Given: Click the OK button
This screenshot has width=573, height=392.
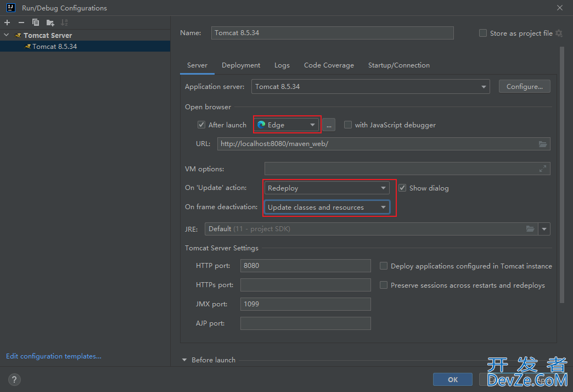Looking at the screenshot, I should click(452, 379).
